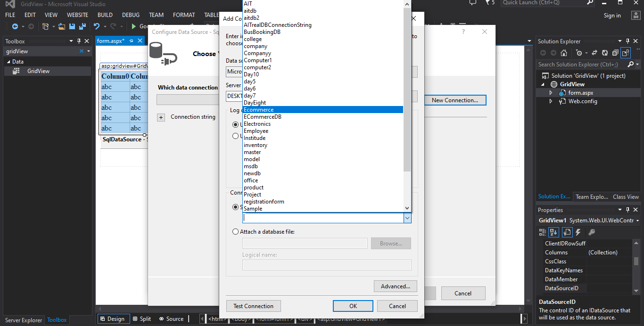Click the New Connection... button
This screenshot has width=644, height=326.
click(x=455, y=100)
